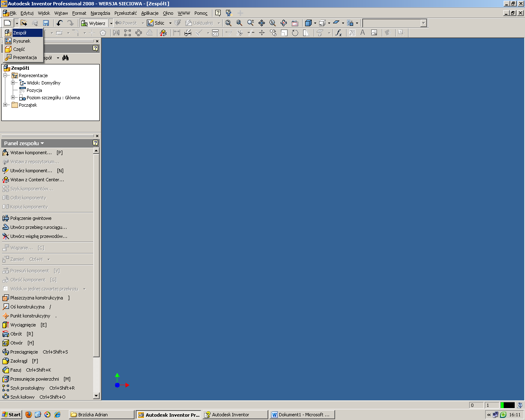
Task: Click the Look At icon
Action: 295,23
